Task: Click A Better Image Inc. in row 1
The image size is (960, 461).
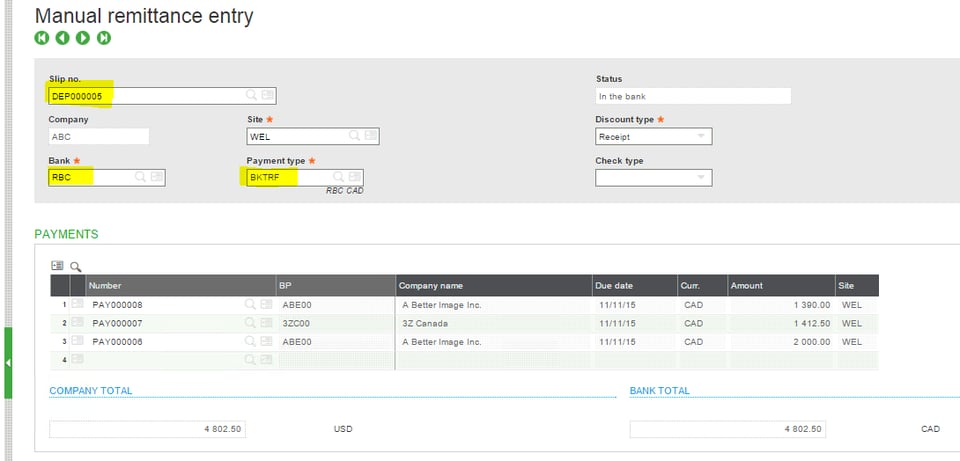Action: coord(441,305)
